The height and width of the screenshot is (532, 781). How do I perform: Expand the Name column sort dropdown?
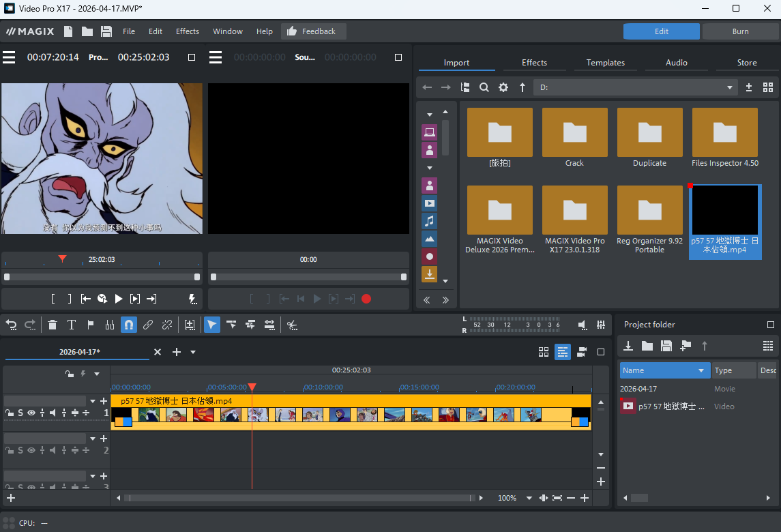(701, 370)
